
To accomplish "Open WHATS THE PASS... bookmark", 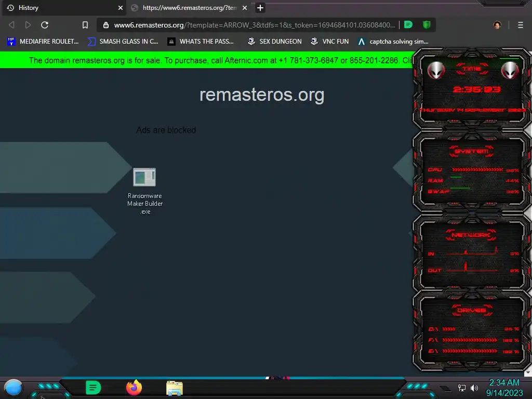I will coord(201,42).
